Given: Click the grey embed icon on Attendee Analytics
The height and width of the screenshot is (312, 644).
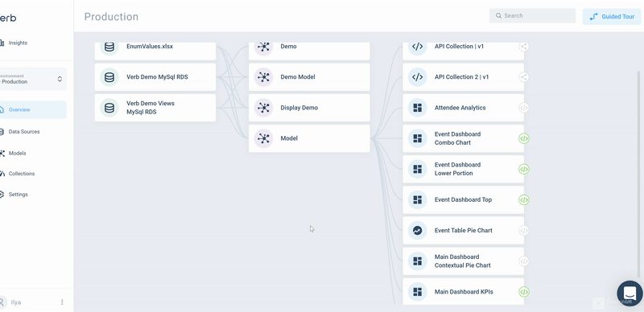Looking at the screenshot, I should (x=524, y=108).
